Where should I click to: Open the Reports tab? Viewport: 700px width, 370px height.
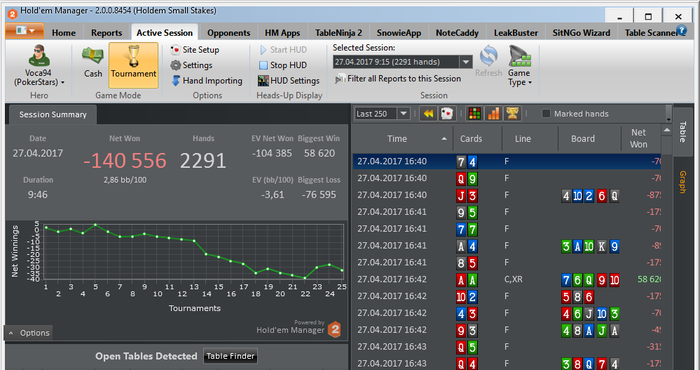(x=106, y=33)
